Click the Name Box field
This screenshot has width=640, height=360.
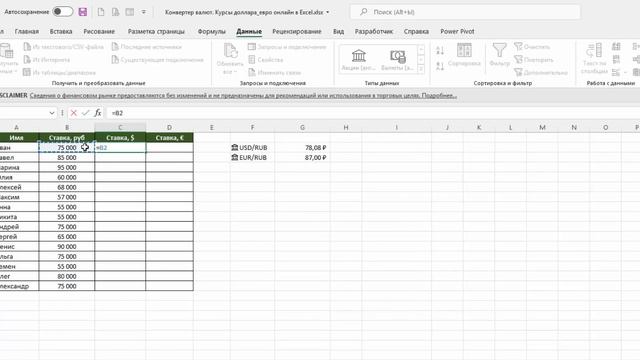tap(23, 113)
